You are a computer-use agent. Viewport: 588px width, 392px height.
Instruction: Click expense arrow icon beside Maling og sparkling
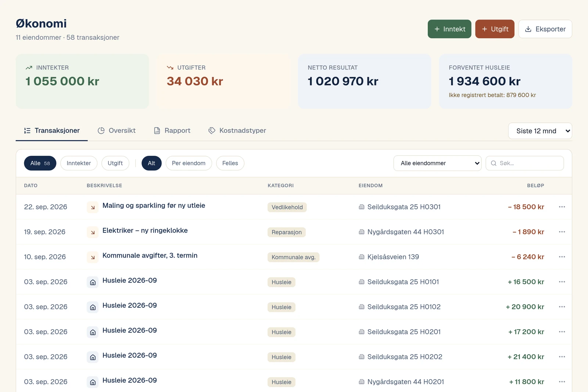point(93,207)
